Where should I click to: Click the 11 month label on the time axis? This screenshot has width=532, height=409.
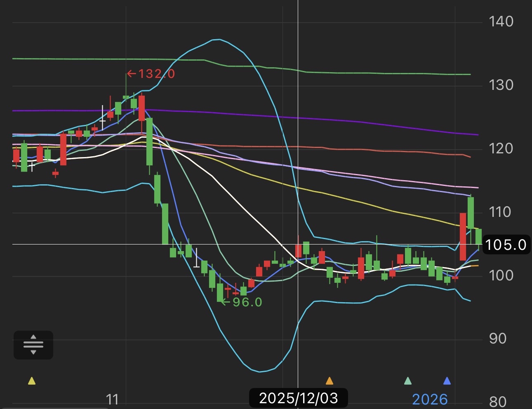112,399
